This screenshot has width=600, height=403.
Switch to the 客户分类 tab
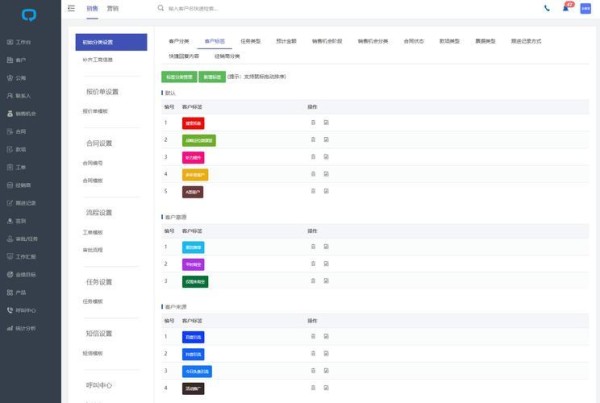[179, 41]
